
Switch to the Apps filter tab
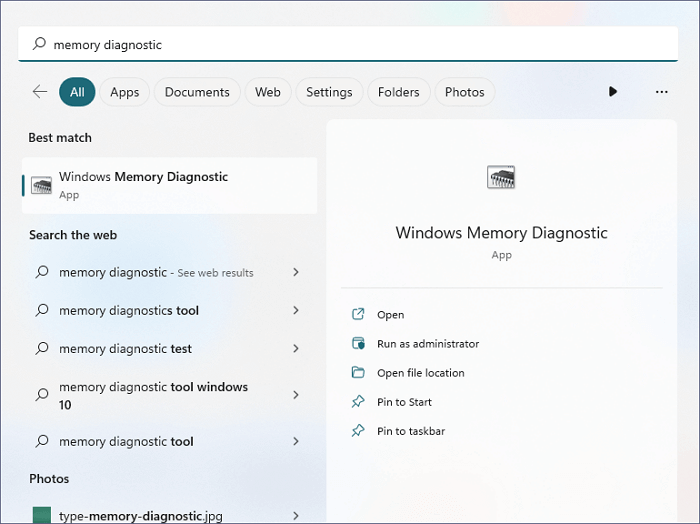click(x=125, y=92)
